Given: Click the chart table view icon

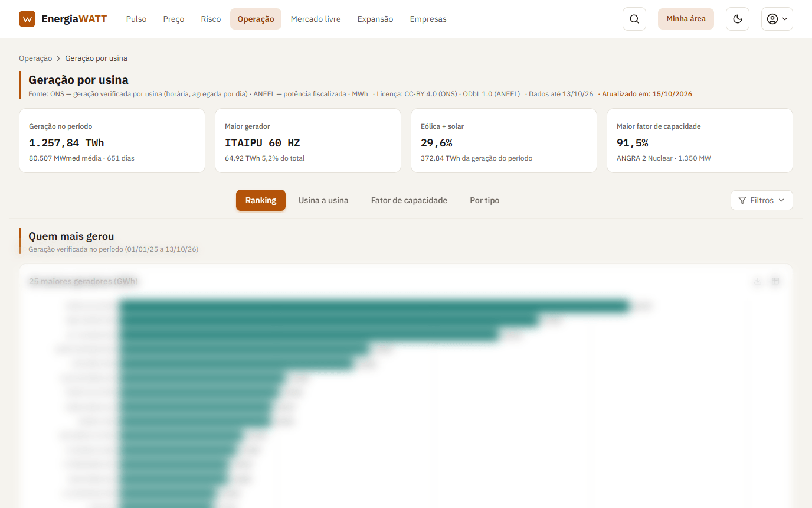Looking at the screenshot, I should 775,281.
